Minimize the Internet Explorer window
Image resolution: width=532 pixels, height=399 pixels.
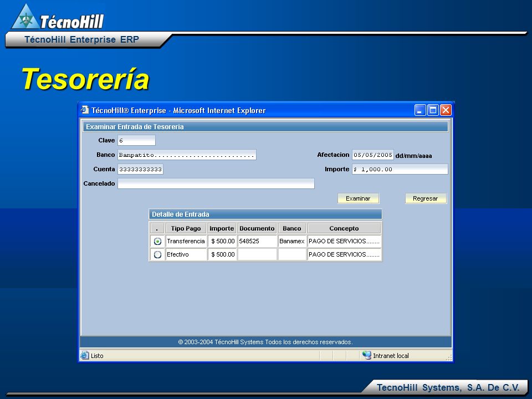(x=420, y=110)
